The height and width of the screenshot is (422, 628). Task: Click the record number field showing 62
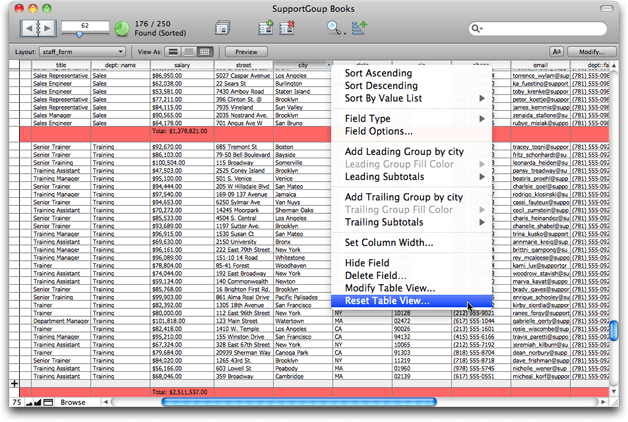tap(85, 26)
